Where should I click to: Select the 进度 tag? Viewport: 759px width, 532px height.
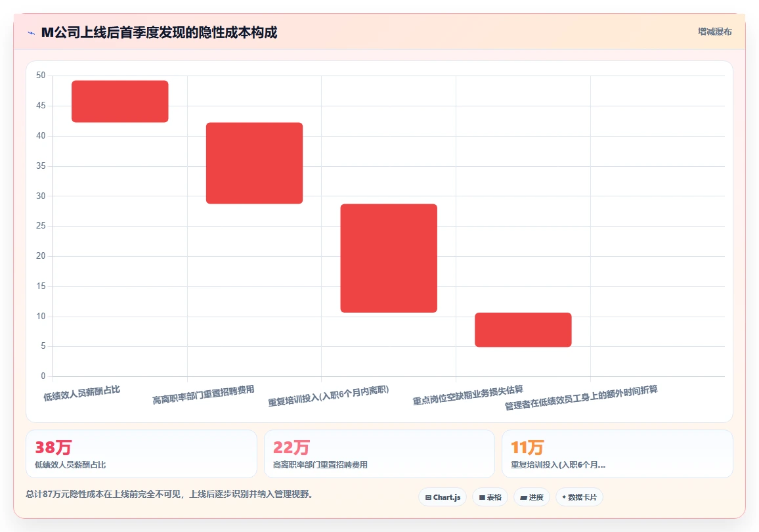click(531, 497)
